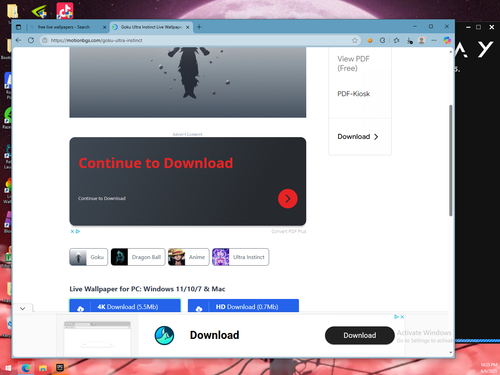Open the Favorites list icon in the toolbar
This screenshot has width=500, height=375.
point(396,40)
